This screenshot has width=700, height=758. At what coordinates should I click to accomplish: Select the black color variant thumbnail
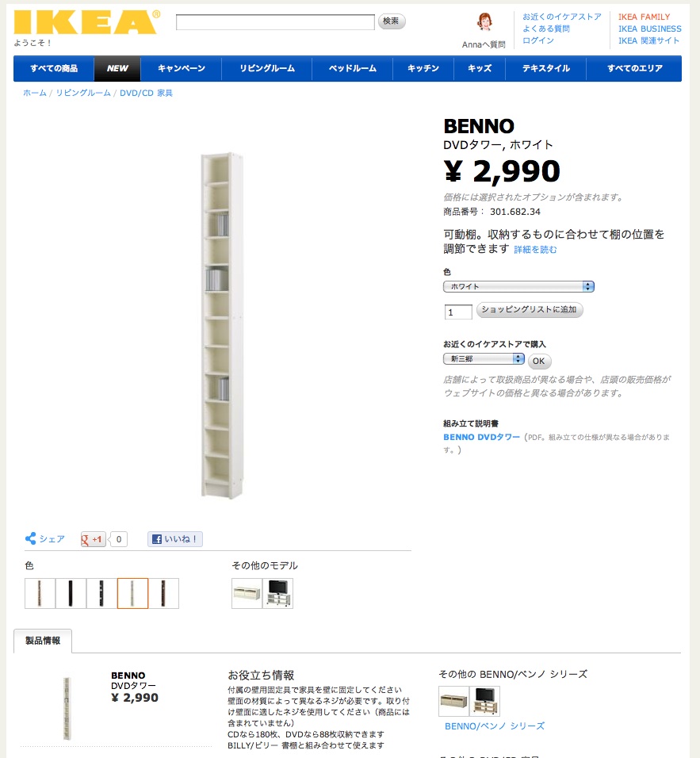(71, 593)
